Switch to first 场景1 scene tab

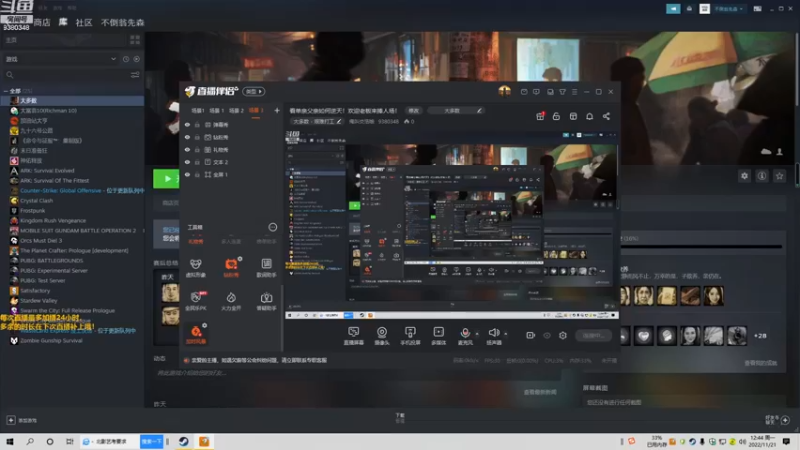[x=197, y=110]
